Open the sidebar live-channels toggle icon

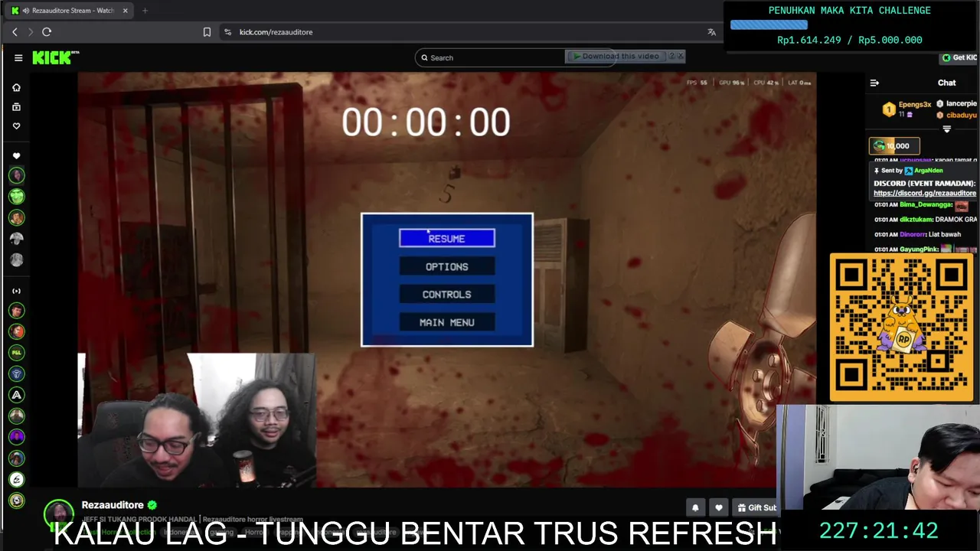click(16, 291)
